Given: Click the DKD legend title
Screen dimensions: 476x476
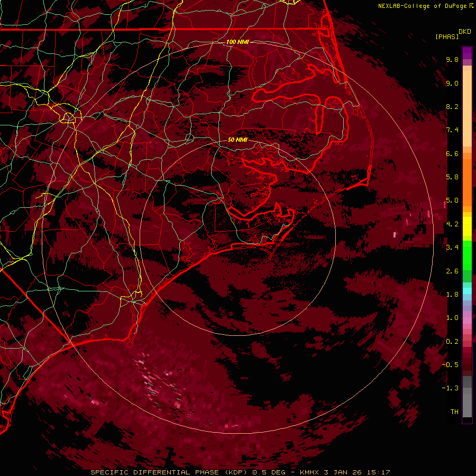Looking at the screenshot, I should coord(465,32).
